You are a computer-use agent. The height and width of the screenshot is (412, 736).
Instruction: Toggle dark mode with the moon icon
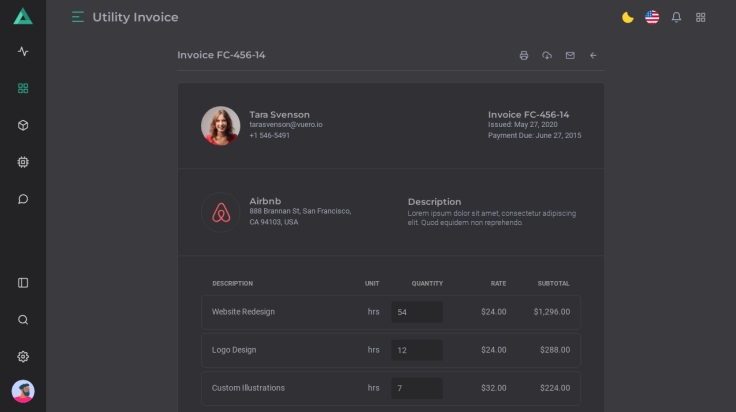[628, 17]
